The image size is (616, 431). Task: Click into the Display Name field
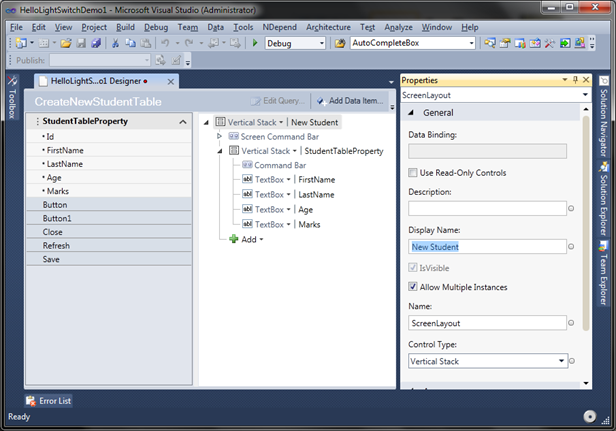(x=487, y=247)
